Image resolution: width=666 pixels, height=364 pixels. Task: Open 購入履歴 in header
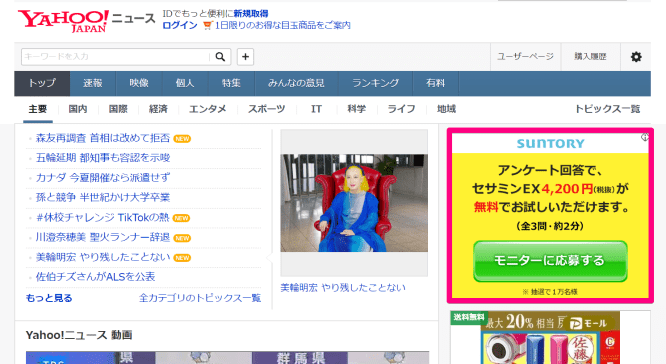tap(590, 56)
